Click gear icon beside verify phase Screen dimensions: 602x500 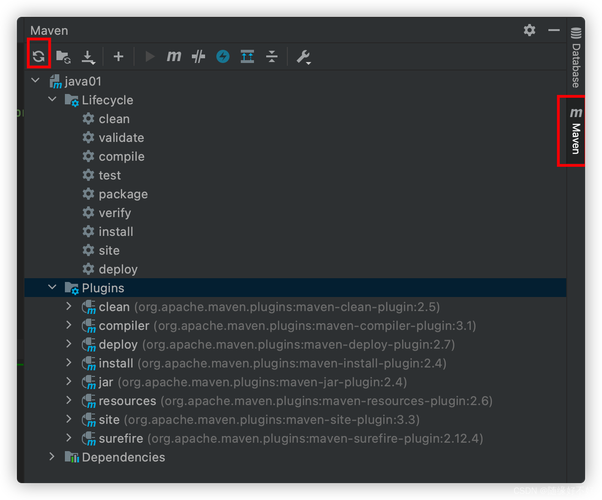point(88,213)
